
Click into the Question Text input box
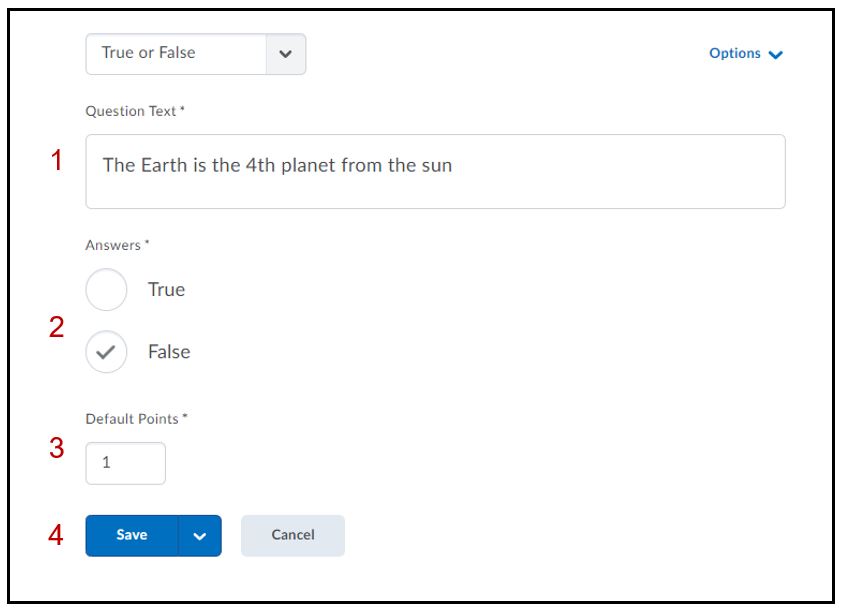435,171
